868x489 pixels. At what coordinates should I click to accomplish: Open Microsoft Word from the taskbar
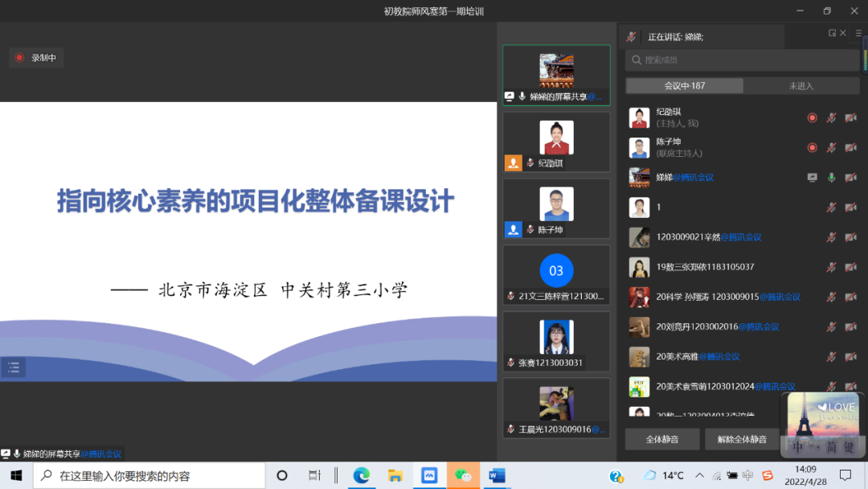[497, 475]
